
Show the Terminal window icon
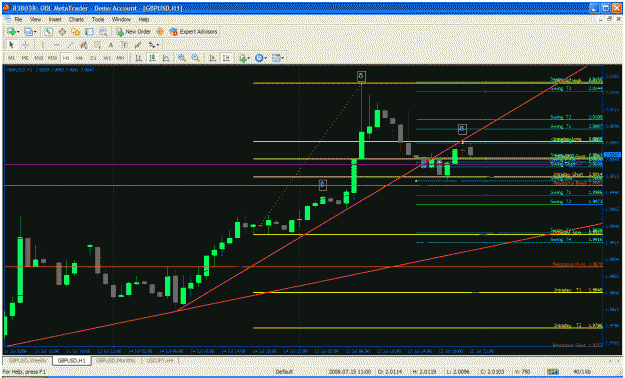pyautogui.click(x=89, y=32)
